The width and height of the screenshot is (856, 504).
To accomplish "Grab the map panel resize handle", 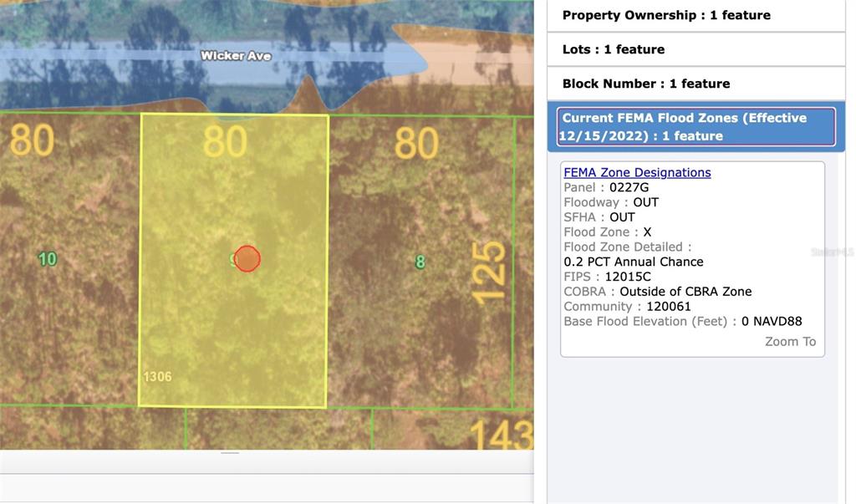I will [x=230, y=453].
